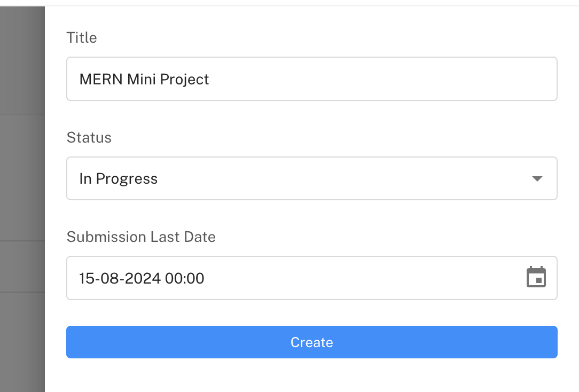Image resolution: width=579 pixels, height=392 pixels.
Task: Click the Status dropdown arrow
Action: tap(537, 178)
